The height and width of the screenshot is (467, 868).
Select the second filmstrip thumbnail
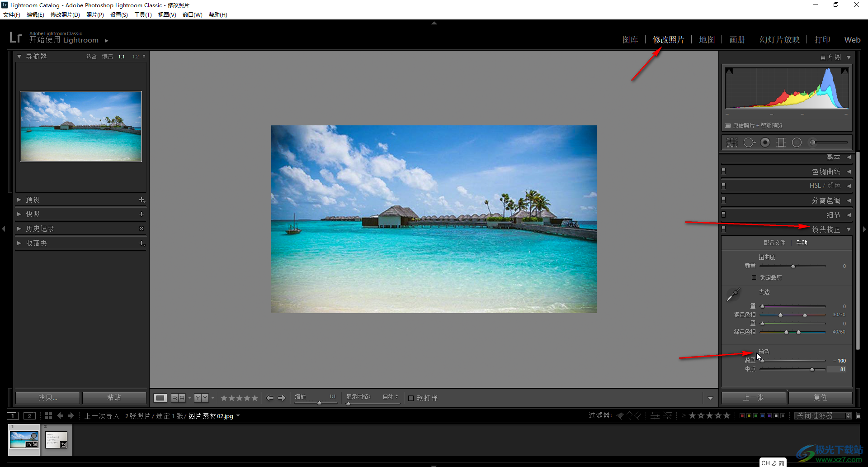tap(57, 440)
